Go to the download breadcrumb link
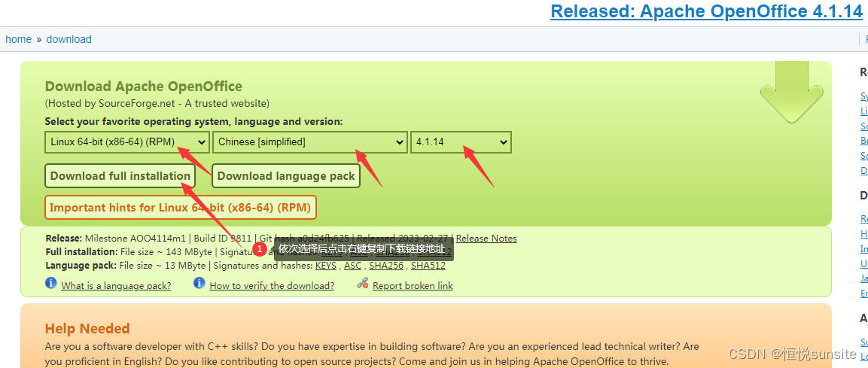868x368 pixels. tap(69, 39)
